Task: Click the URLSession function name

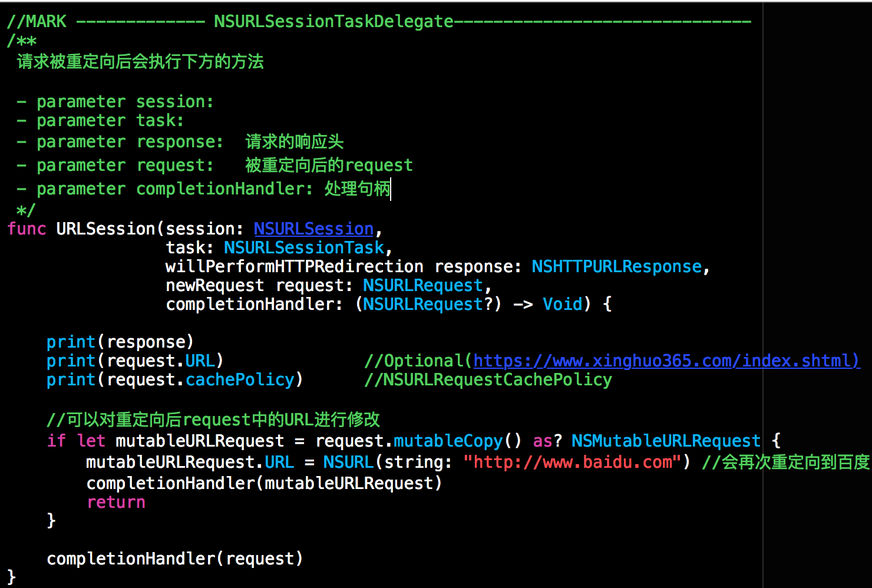Action: click(105, 229)
